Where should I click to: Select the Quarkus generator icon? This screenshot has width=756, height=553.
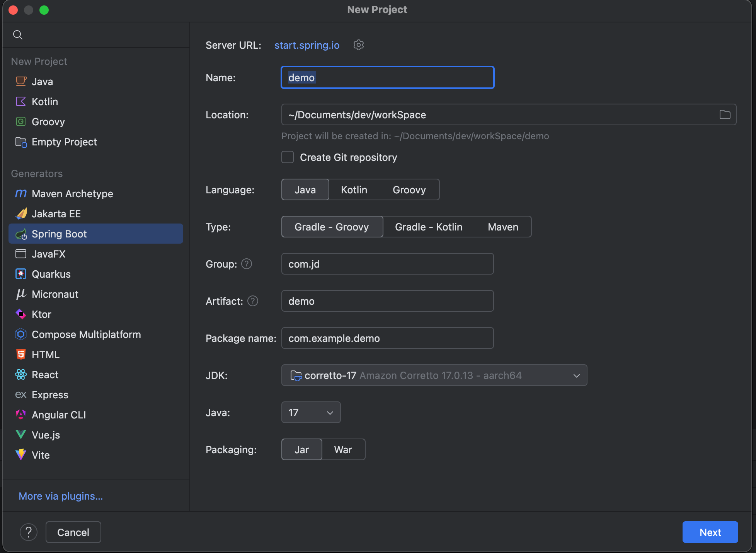pyautogui.click(x=21, y=274)
